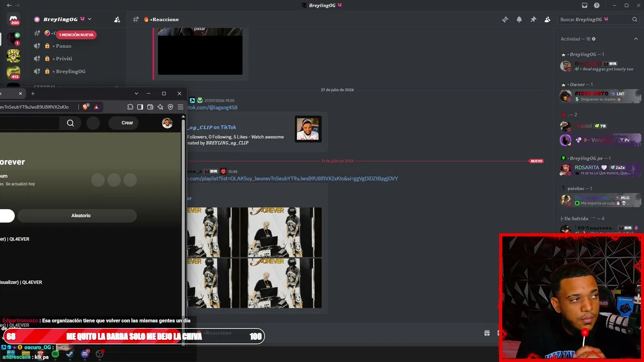Open the Actividad settings gear
The width and height of the screenshot is (644, 362).
click(594, 39)
